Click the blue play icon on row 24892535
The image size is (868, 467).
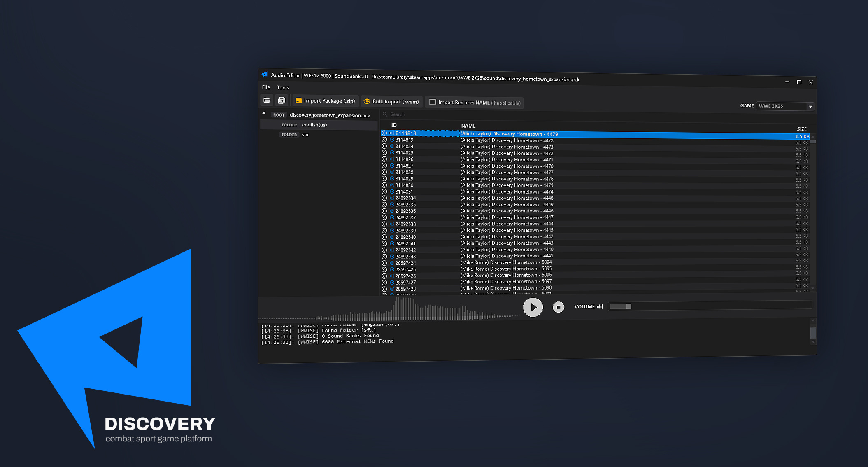392,205
